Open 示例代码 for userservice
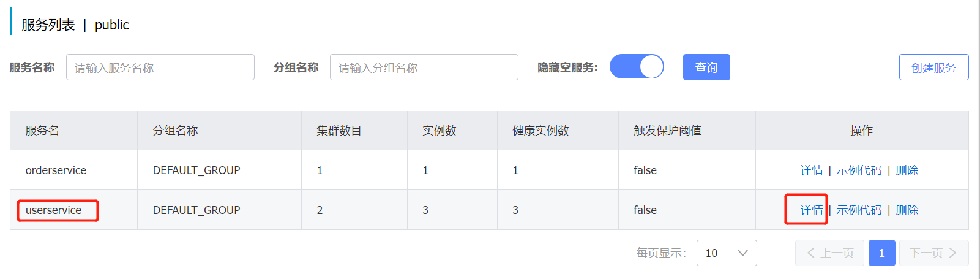This screenshot has width=980, height=279. point(859,210)
